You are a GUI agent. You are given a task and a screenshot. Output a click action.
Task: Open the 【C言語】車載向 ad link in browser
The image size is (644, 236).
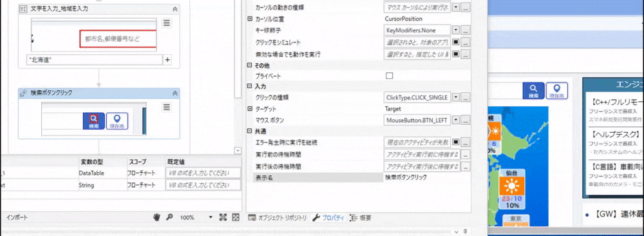click(x=616, y=166)
